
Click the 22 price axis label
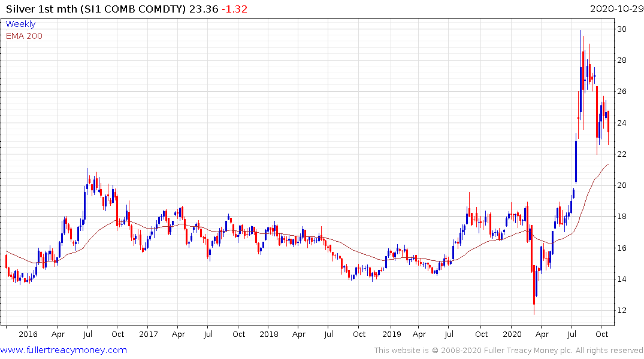(621, 154)
